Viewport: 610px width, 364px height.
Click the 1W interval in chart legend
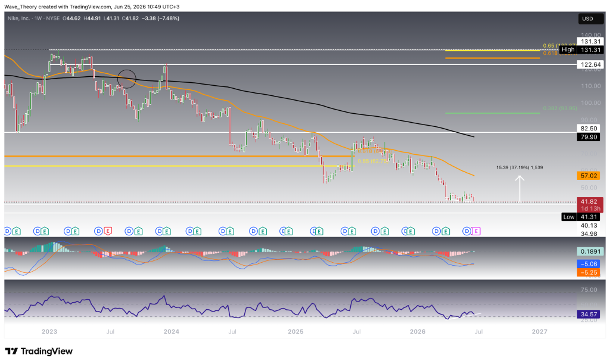tap(38, 18)
